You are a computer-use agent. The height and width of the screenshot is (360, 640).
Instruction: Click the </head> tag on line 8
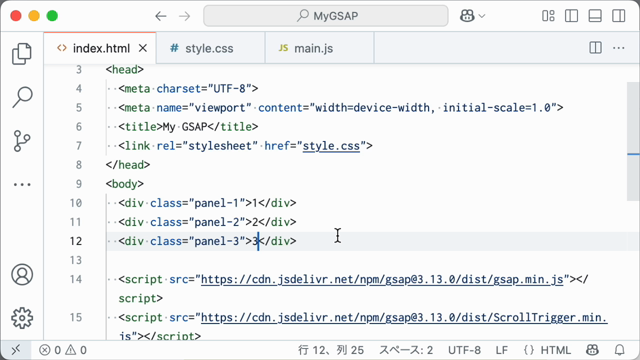coord(128,165)
